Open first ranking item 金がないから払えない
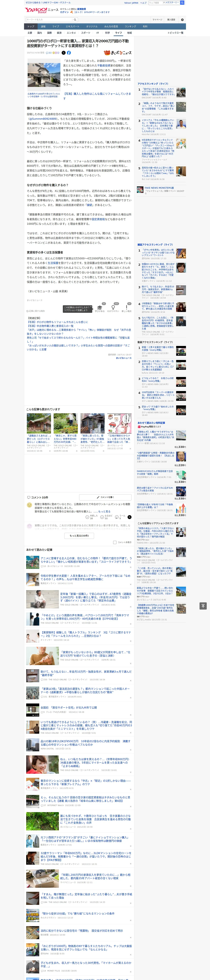The height and width of the screenshot is (980, 210). (x=158, y=92)
